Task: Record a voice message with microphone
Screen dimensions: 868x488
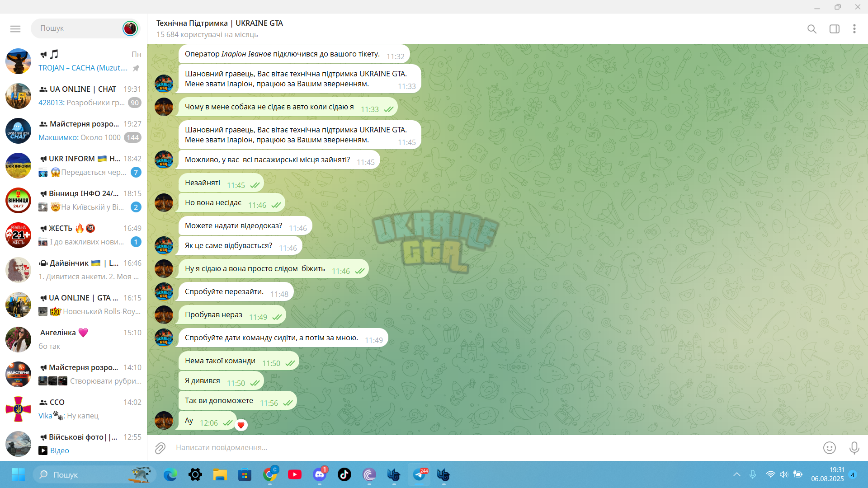Action: (x=854, y=448)
